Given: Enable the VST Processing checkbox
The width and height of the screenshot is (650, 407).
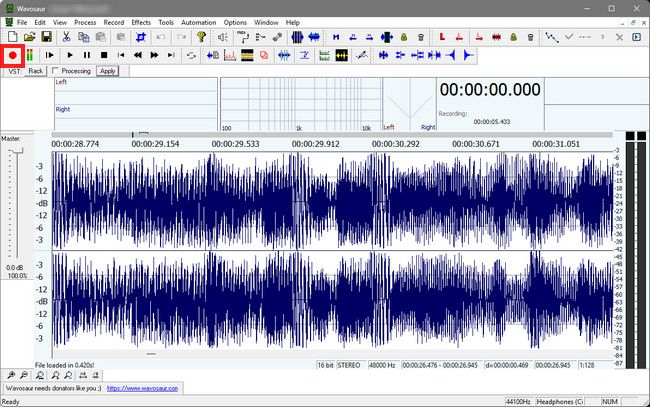Looking at the screenshot, I should [x=55, y=71].
